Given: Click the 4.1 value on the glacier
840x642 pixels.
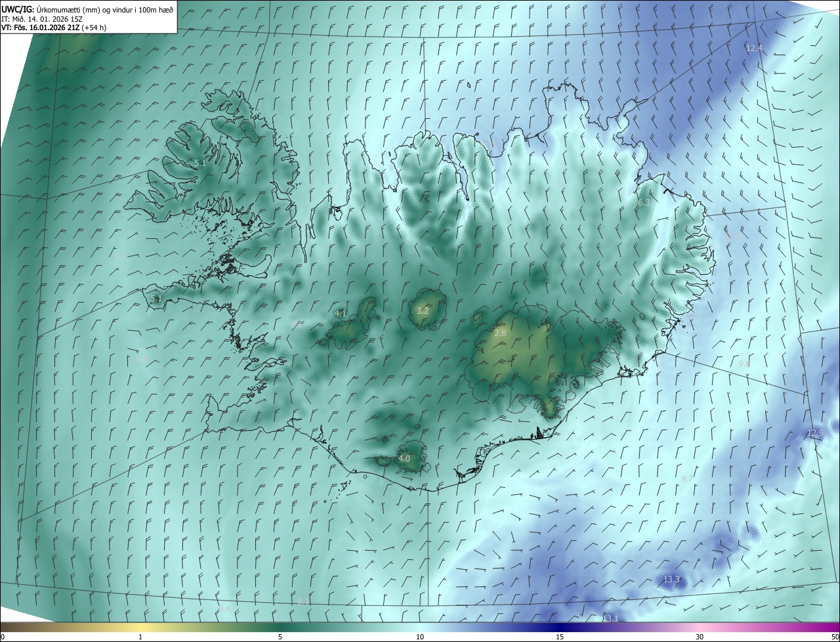Looking at the screenshot, I should coord(340,314).
